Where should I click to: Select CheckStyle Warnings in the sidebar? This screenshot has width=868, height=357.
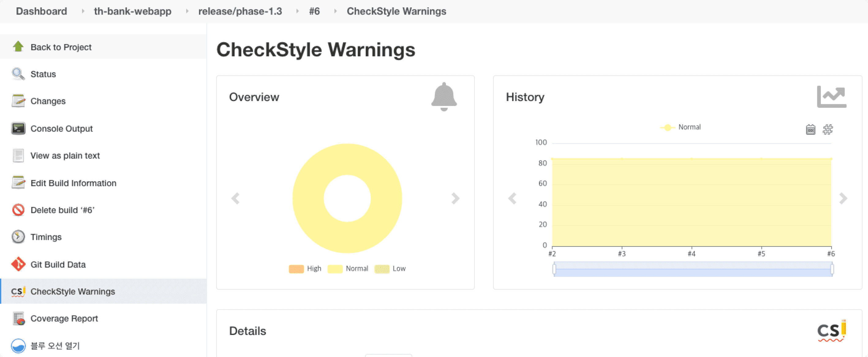73,291
